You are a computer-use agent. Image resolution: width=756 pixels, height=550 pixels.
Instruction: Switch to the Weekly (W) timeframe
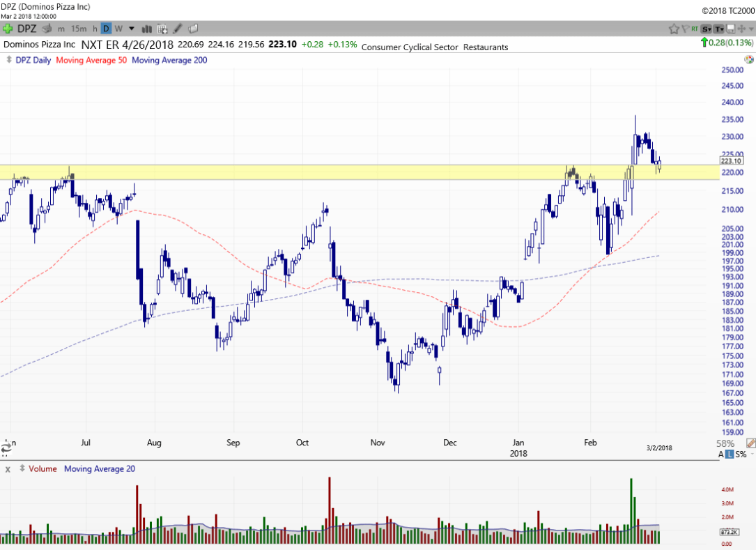(118, 29)
